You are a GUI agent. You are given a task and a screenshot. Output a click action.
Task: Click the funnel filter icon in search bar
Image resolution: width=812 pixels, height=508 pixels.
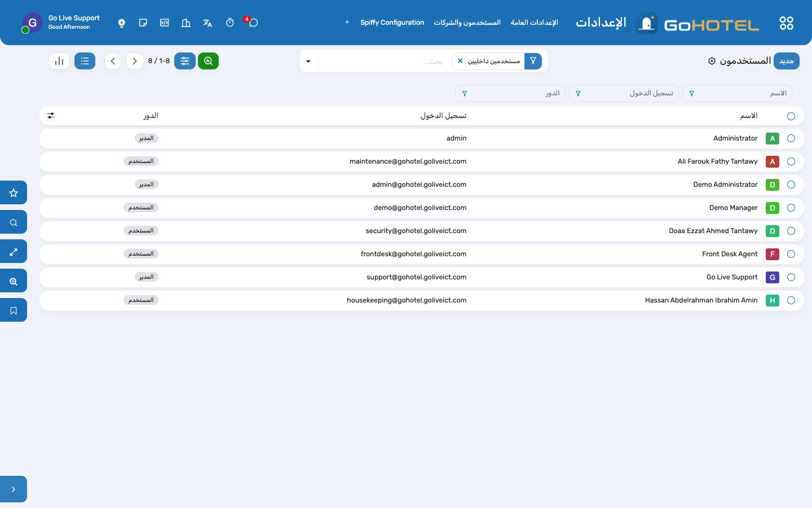click(533, 61)
